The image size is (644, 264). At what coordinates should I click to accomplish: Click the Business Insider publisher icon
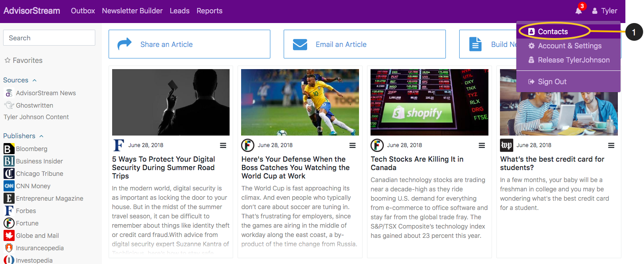(9, 161)
